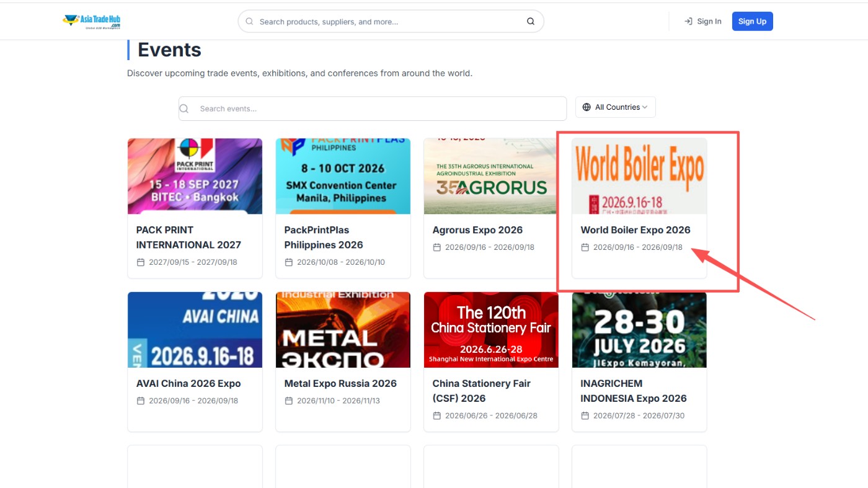Open the All Countries dropdown

tap(616, 107)
